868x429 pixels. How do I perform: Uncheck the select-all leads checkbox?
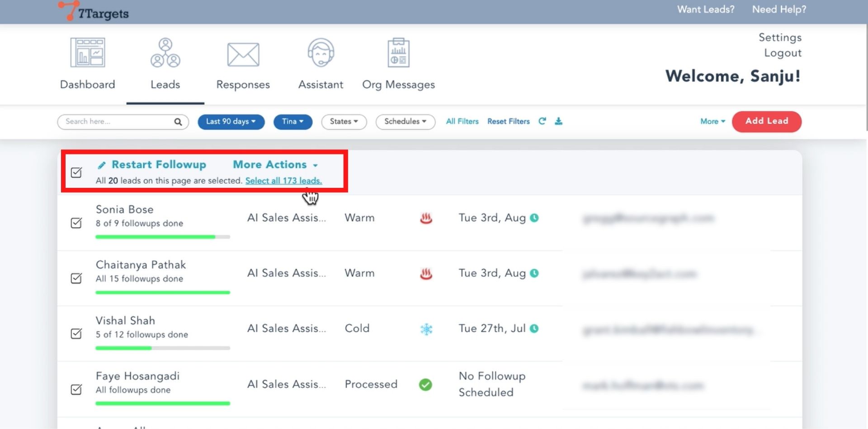[76, 173]
